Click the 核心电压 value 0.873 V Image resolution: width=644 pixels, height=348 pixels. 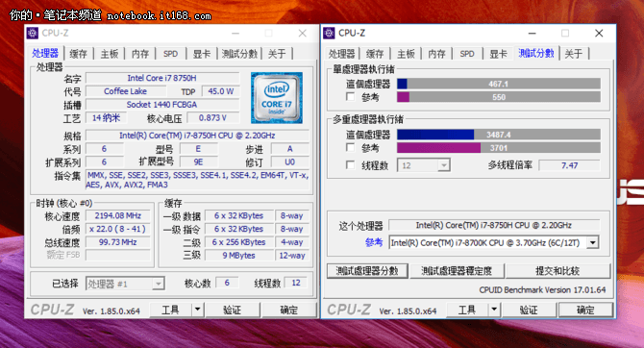tap(212, 117)
